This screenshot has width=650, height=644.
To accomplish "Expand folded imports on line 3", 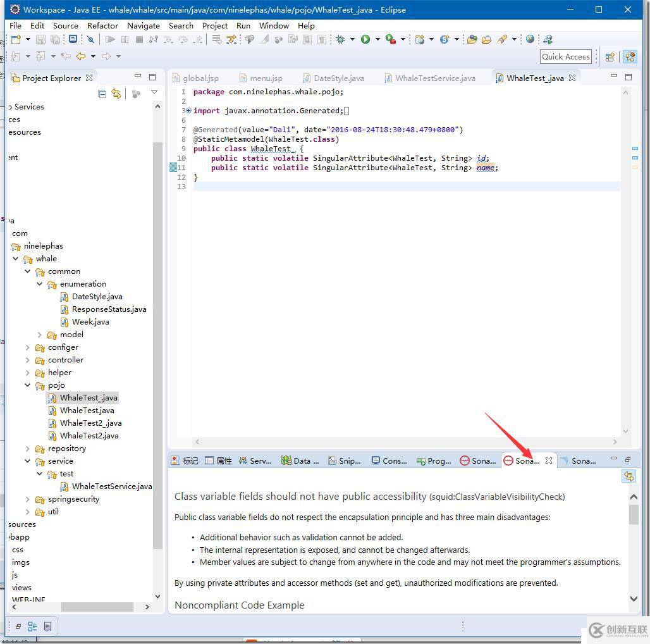I will (x=189, y=111).
